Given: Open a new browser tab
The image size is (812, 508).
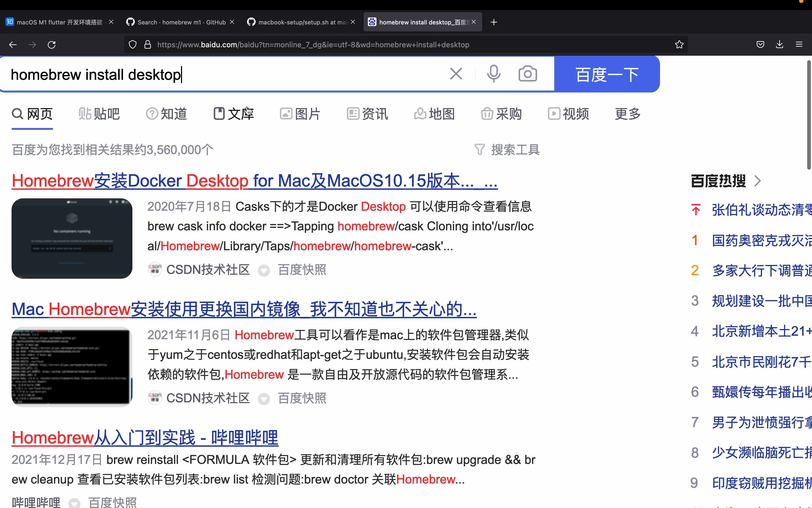Looking at the screenshot, I should coord(494,22).
